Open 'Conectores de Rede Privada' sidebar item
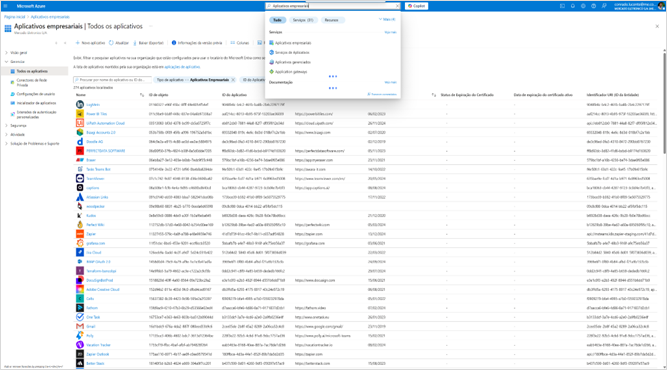The image size is (667, 370). 31,83
